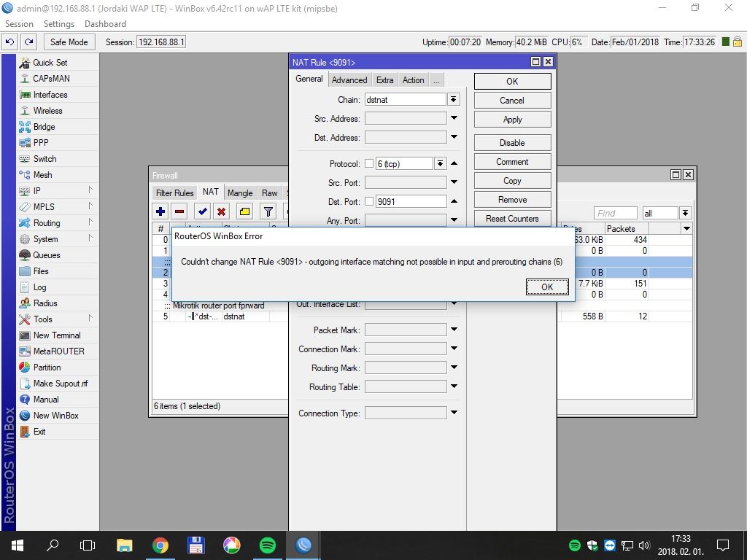Add comment with yellow note icon
The image size is (747, 560).
(x=244, y=211)
